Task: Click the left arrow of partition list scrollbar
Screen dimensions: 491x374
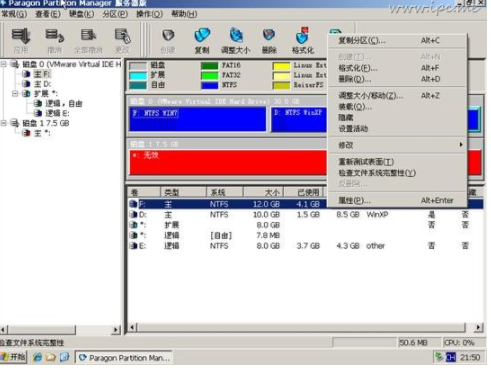Action: 132,327
